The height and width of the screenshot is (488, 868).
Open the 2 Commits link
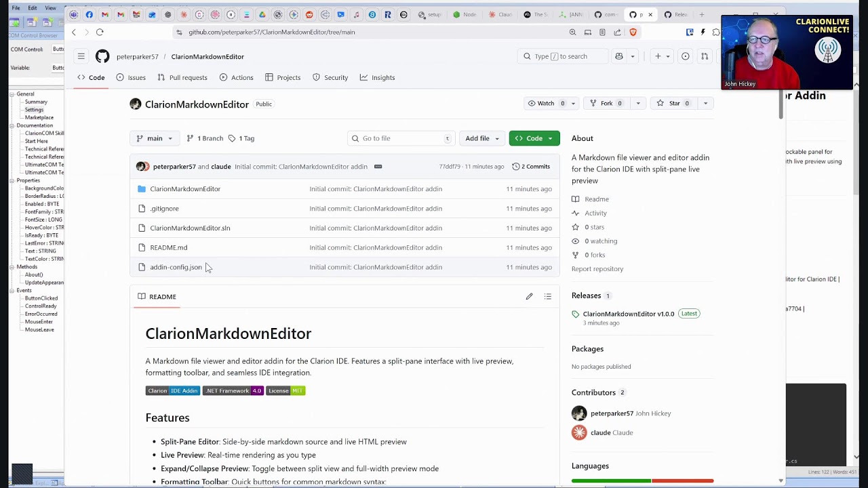point(531,166)
